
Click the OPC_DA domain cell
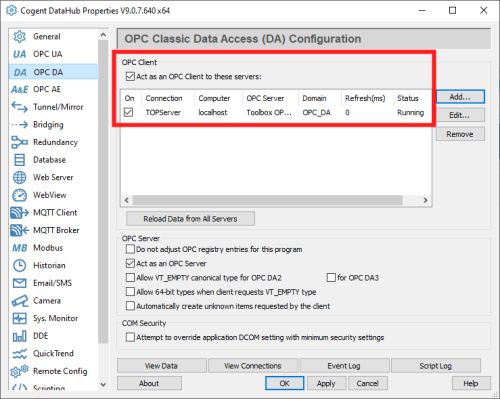tap(316, 113)
